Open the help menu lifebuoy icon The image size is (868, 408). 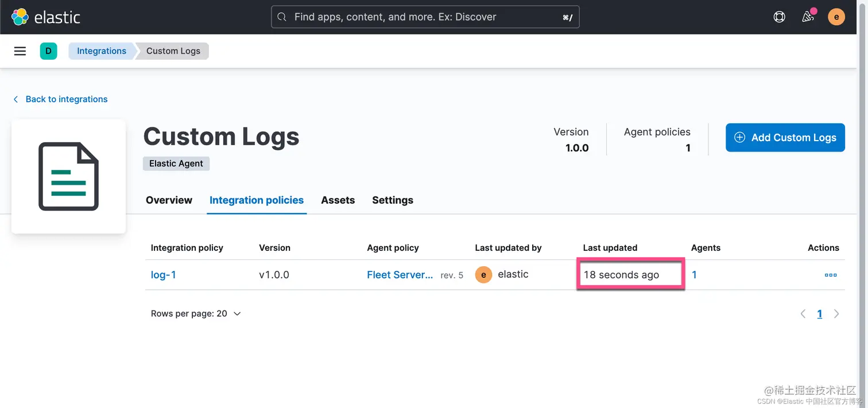779,17
